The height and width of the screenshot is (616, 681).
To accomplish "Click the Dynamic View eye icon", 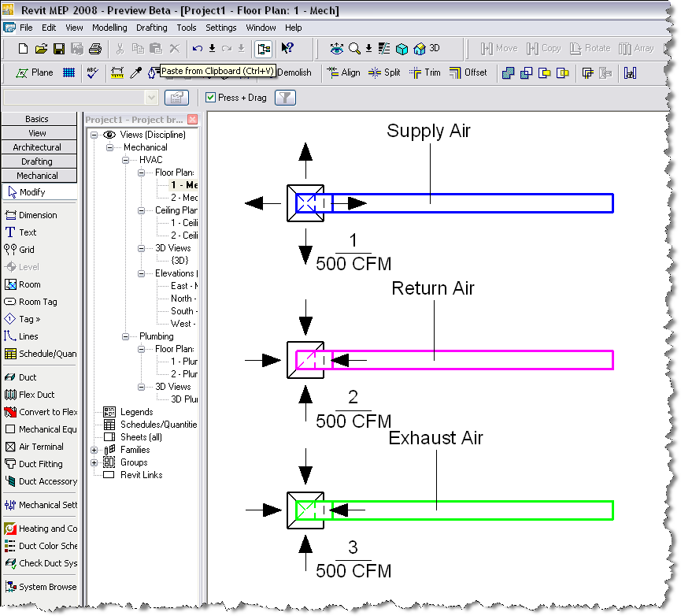I will pos(337,49).
